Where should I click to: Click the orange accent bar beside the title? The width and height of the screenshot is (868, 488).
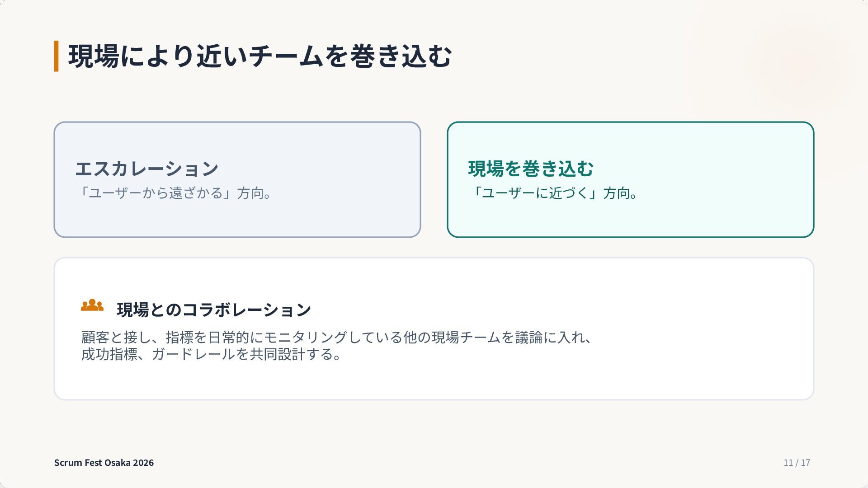(57, 56)
